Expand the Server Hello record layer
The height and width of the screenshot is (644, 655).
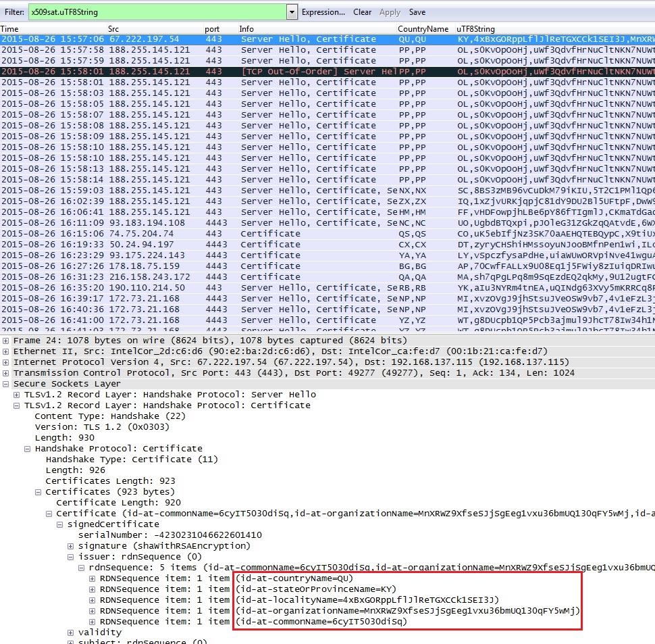(x=17, y=395)
